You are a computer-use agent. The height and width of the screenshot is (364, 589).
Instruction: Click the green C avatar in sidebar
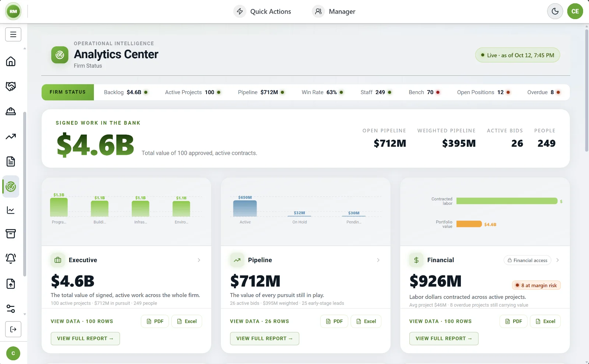pos(13,353)
